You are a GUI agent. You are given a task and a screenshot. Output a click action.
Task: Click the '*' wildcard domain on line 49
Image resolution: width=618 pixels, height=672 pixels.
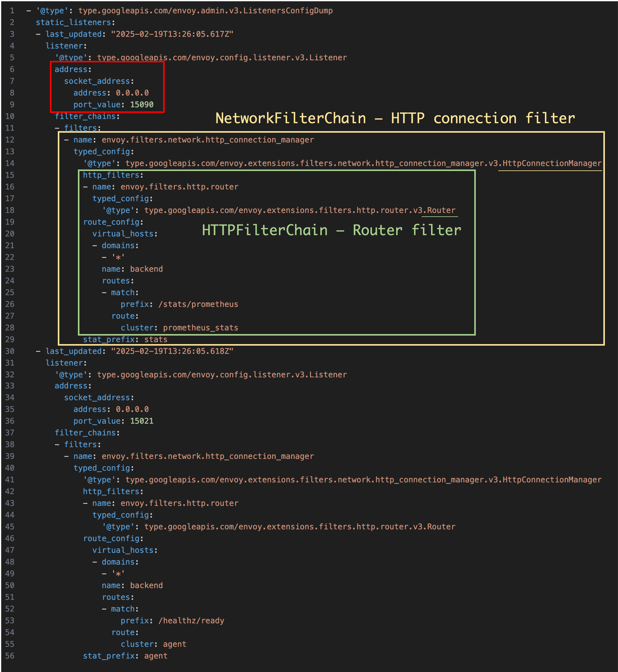pos(118,574)
